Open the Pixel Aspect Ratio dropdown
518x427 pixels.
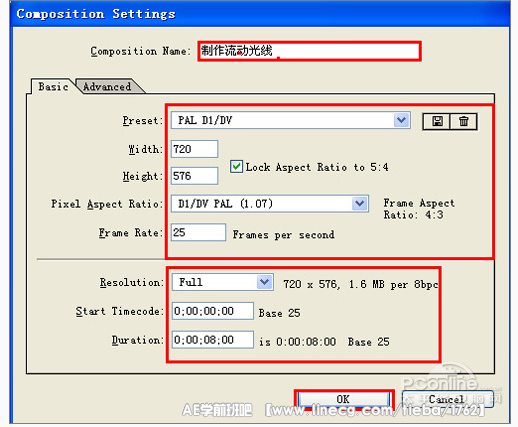click(270, 204)
